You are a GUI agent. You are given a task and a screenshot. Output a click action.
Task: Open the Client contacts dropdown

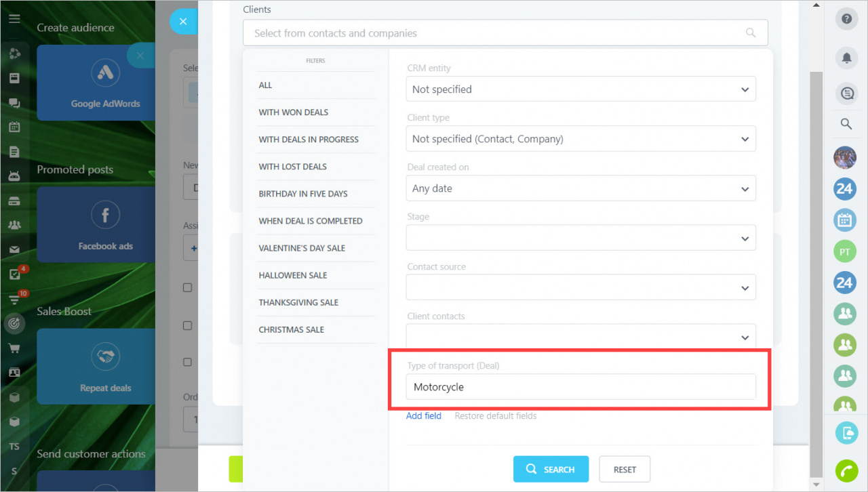(580, 337)
